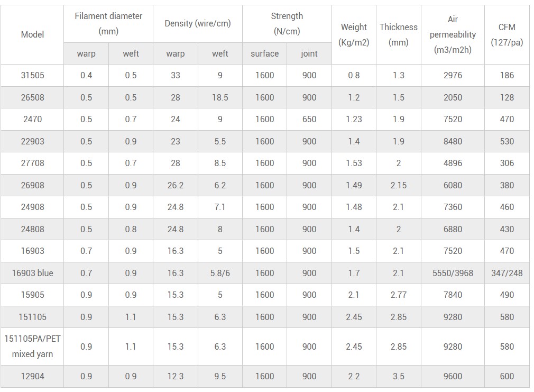Click the model 12904 cell
The image size is (534, 392).
point(32,376)
